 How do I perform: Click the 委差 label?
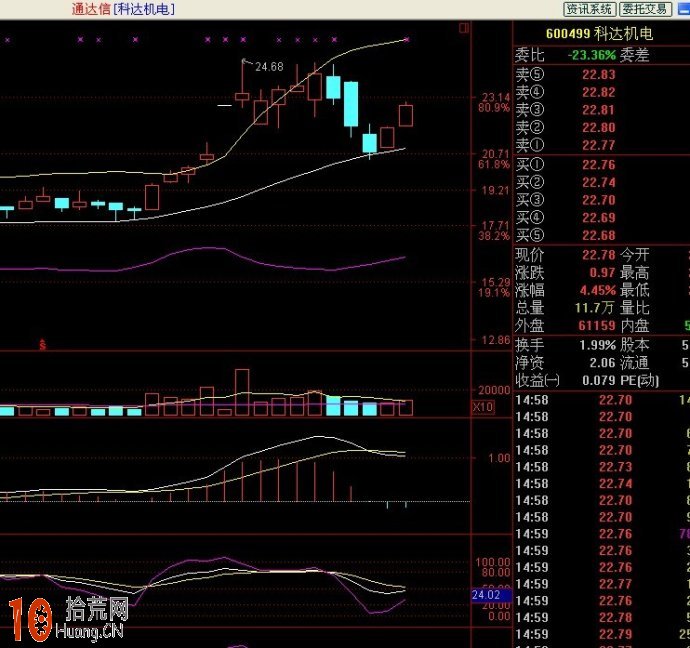pyautogui.click(x=635, y=55)
